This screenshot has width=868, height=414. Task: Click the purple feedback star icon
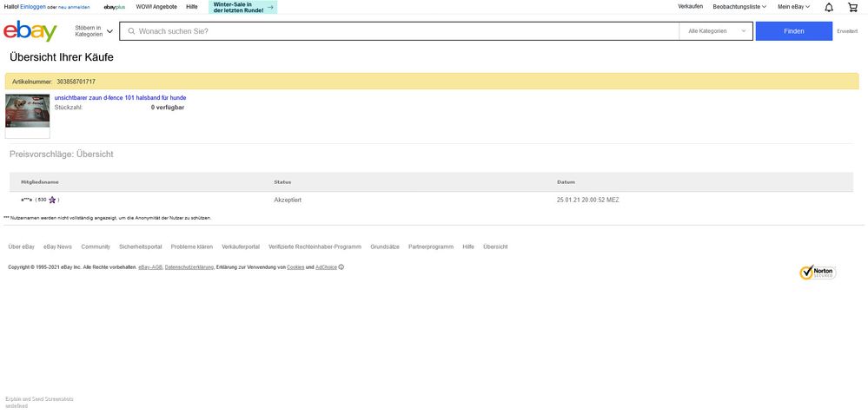point(52,200)
